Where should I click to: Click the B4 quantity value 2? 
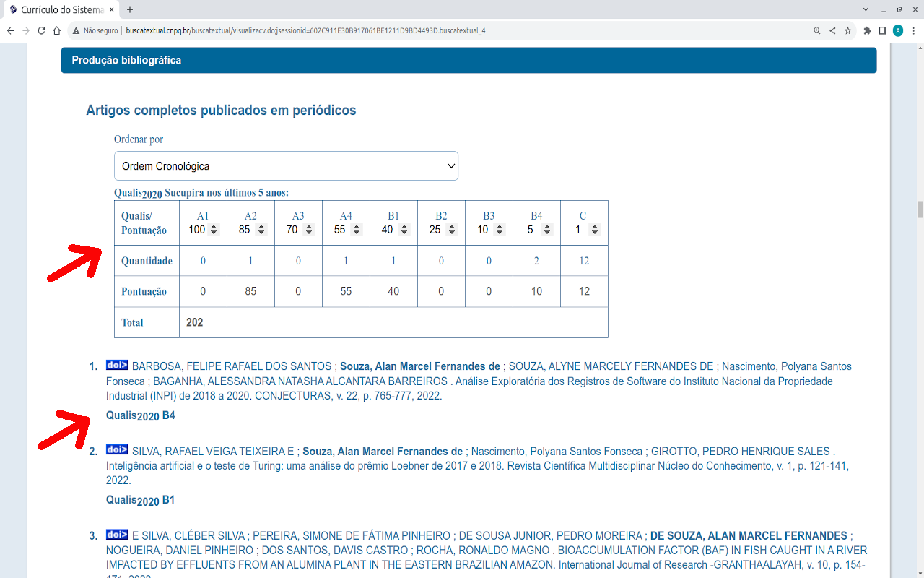pos(536,261)
